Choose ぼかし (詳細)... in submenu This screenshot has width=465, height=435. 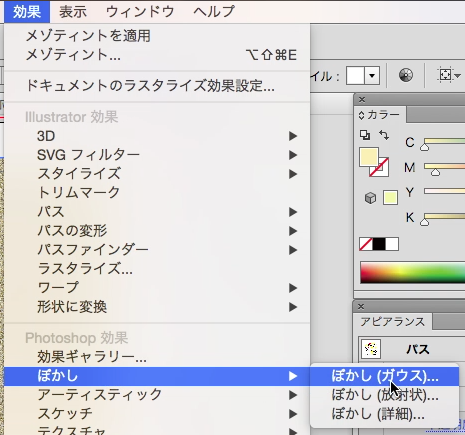[385, 414]
